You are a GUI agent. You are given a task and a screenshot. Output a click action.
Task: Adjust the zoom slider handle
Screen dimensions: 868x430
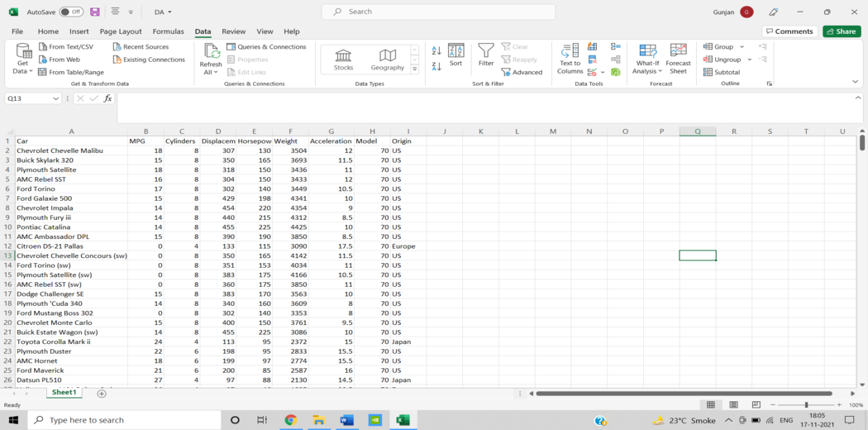[x=807, y=405]
